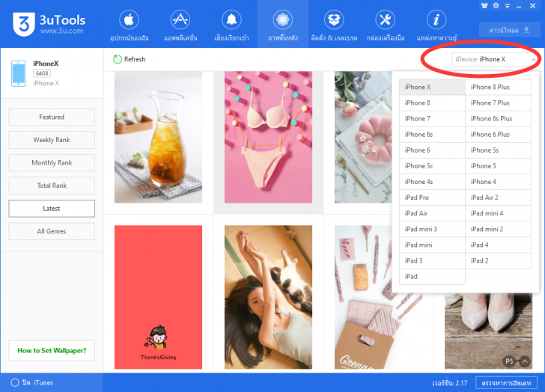This screenshot has width=545, height=392.
Task: Click the version 2.17 status text
Action: 449,383
